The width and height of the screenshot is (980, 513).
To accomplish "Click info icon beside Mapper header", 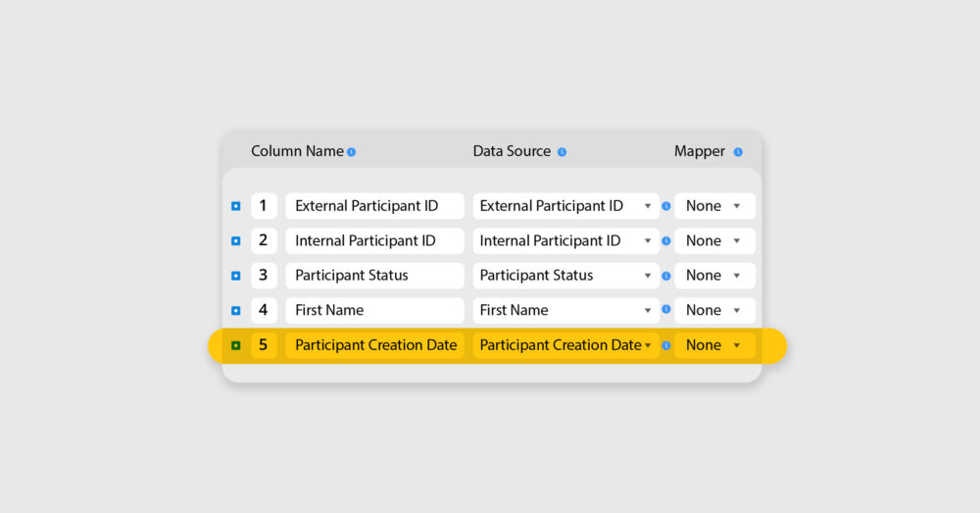I will tap(738, 152).
